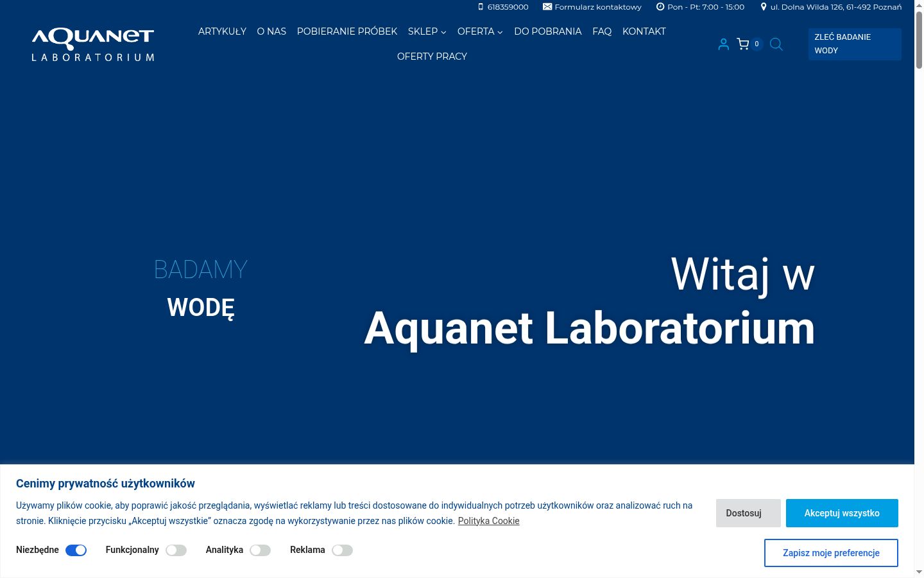Screen dimensions: 924x578
Task: Click the Witaj w heading text
Action: [743, 275]
